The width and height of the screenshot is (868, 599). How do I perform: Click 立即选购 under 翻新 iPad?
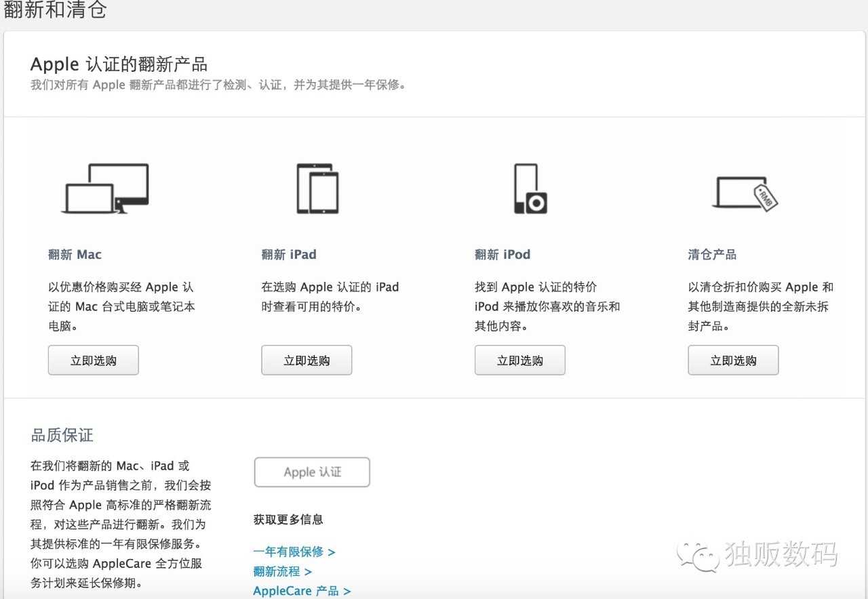tap(306, 360)
